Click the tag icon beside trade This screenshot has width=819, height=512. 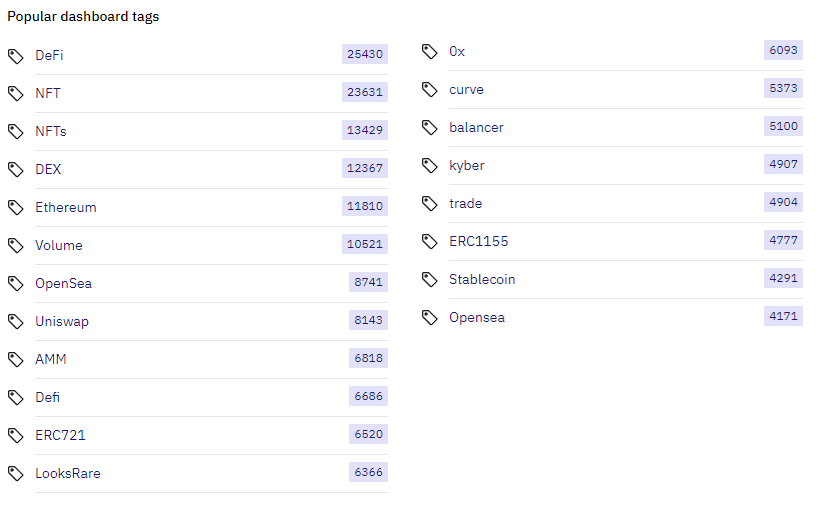point(429,204)
